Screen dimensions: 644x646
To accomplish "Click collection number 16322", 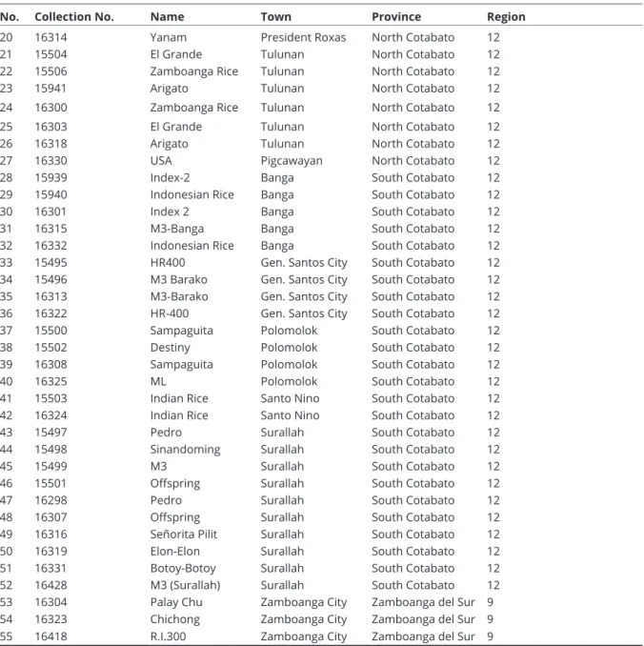I will [x=50, y=313].
